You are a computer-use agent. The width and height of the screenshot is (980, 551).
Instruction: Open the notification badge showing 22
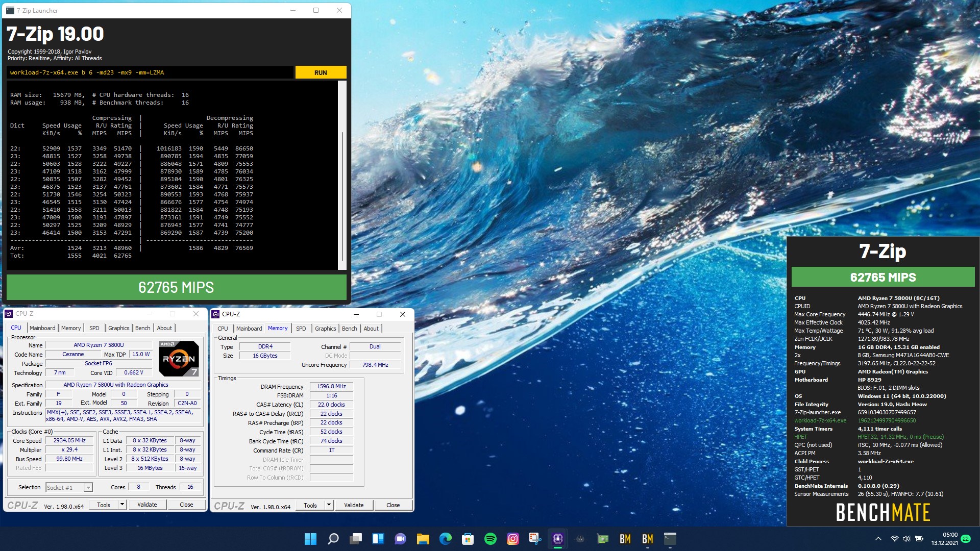pos(966,539)
